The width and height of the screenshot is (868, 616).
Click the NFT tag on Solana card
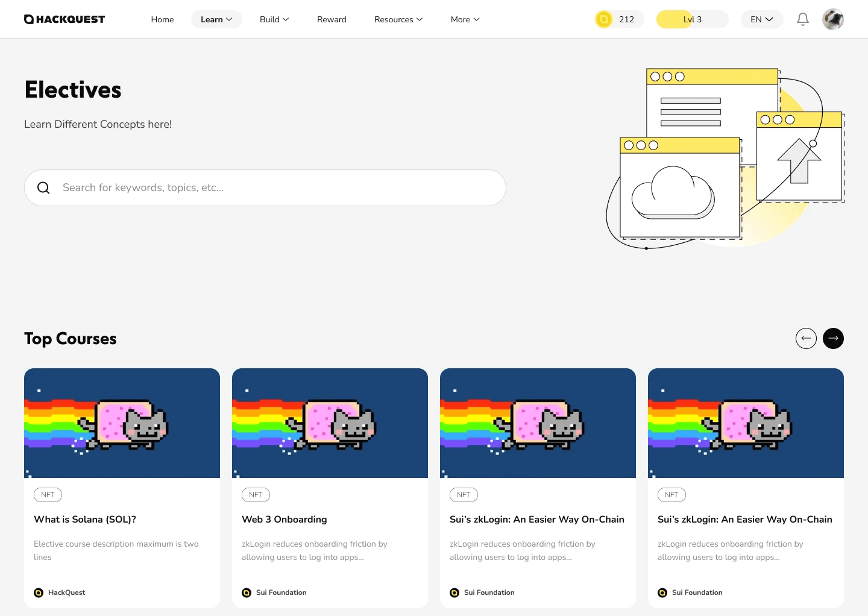pyautogui.click(x=48, y=495)
